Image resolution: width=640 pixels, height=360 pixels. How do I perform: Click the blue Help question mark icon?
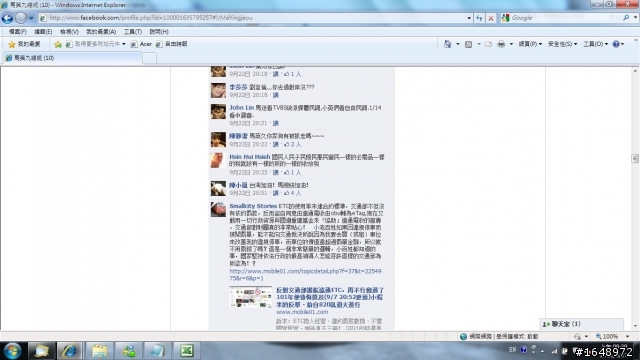coord(616,44)
